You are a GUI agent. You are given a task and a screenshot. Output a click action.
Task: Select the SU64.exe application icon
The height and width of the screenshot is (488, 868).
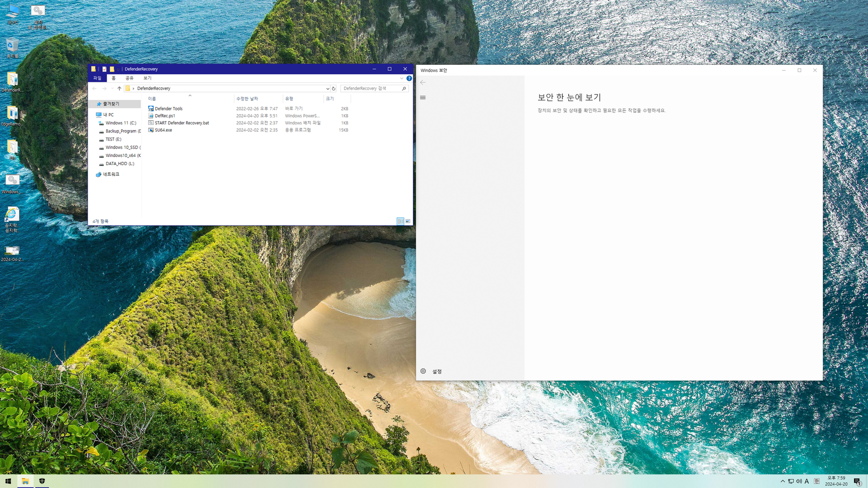151,130
